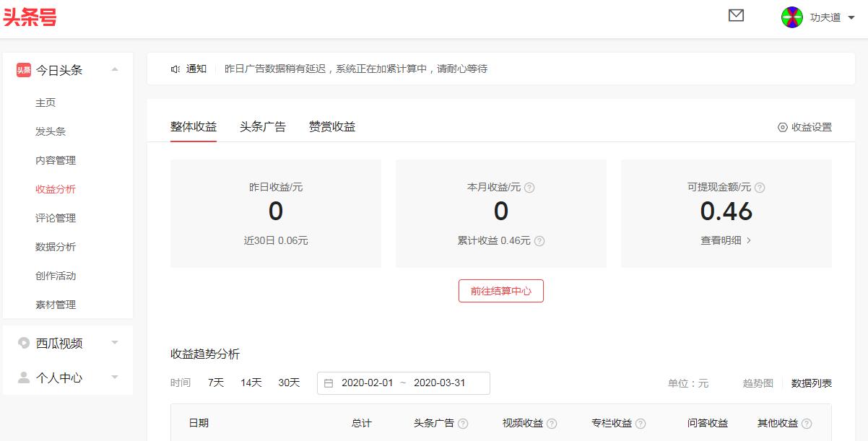
Task: Click the help icon next to 本月收益
Action: tap(529, 187)
